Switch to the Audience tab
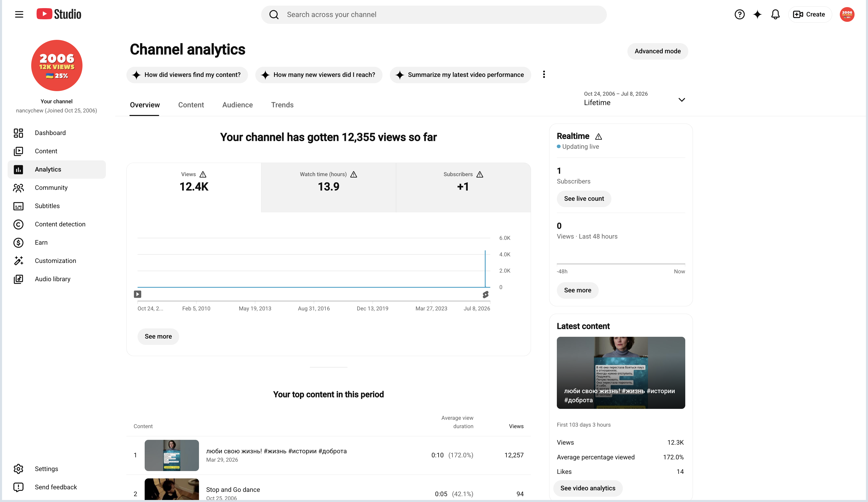The height and width of the screenshot is (502, 868). [237, 105]
